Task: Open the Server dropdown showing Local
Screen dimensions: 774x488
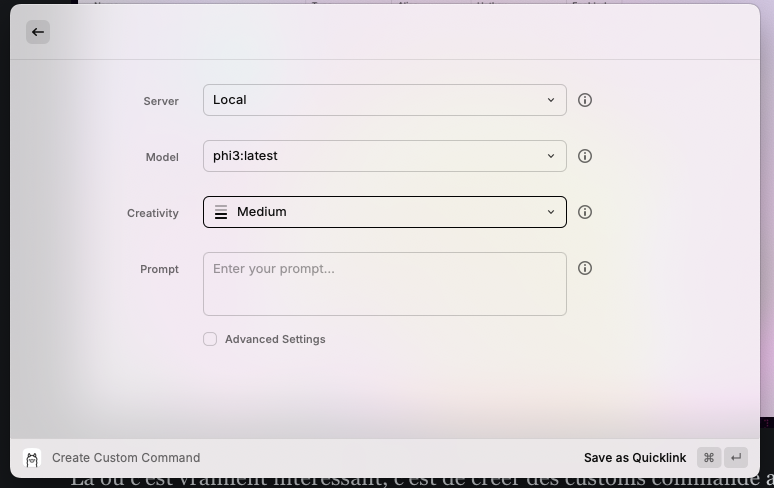Action: coord(384,100)
